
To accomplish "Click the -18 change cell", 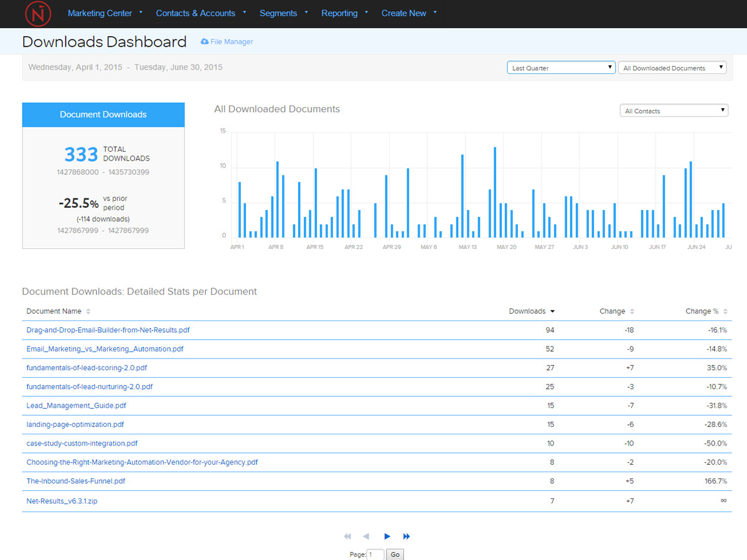I will 629,330.
